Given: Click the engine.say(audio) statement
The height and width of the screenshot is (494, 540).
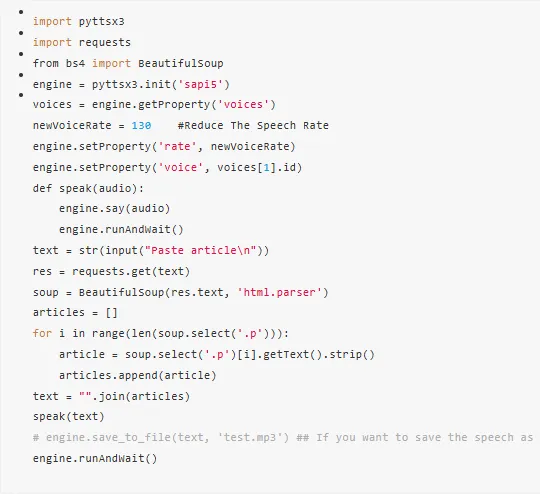Looking at the screenshot, I should click(x=115, y=209).
